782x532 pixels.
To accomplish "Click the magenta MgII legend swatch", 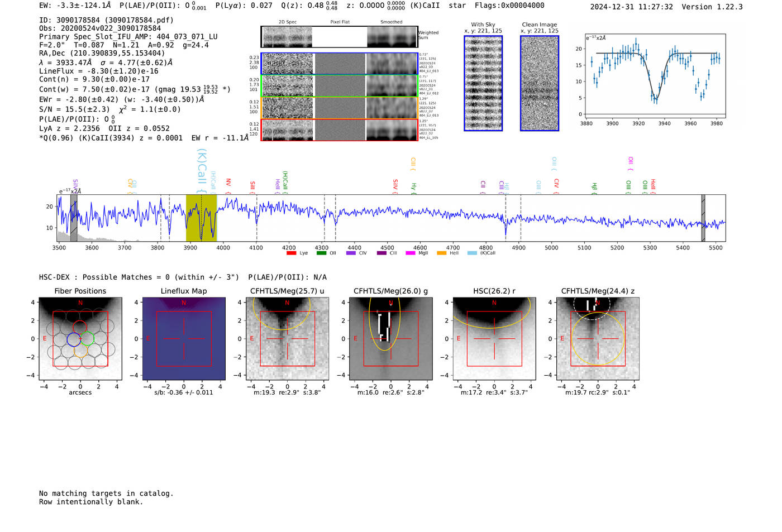I will 411,253.
